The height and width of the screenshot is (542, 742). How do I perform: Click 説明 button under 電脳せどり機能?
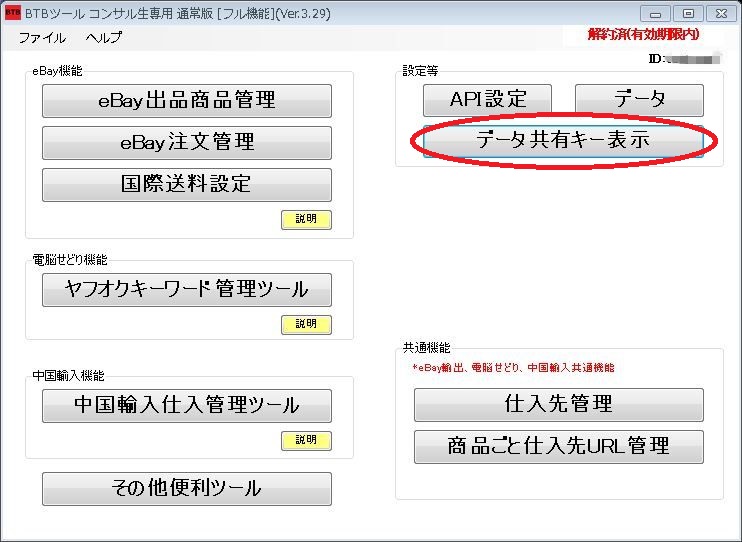coord(306,325)
